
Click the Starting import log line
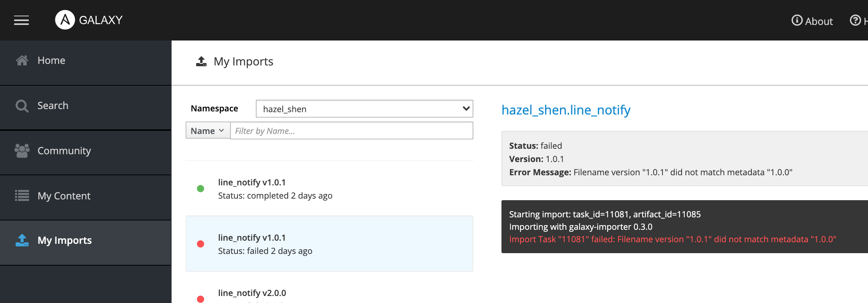[x=605, y=214]
